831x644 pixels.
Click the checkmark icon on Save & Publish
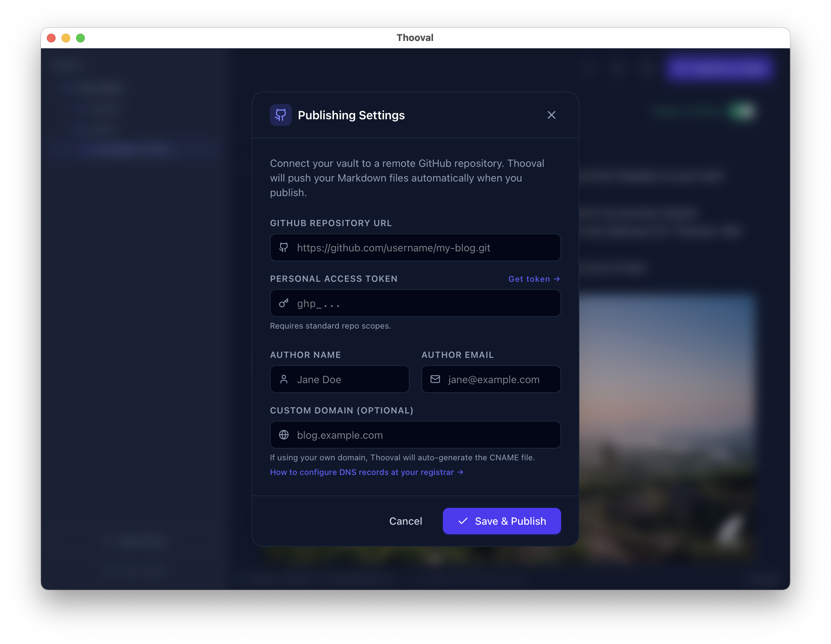pyautogui.click(x=463, y=521)
